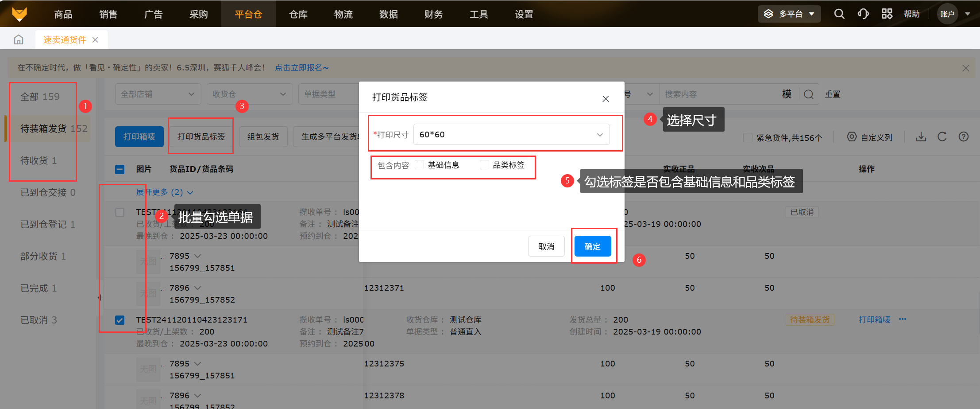The image size is (980, 409).
Task: Open the 仓库 menu
Action: [x=298, y=14]
